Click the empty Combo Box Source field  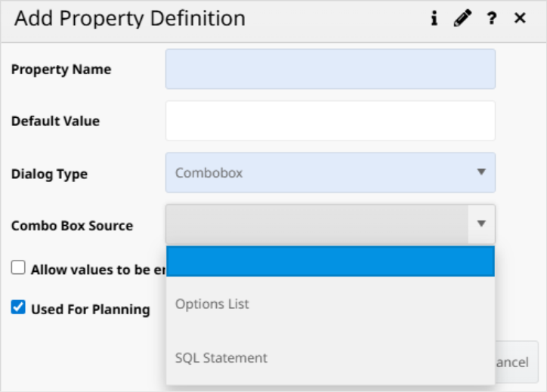pos(317,224)
